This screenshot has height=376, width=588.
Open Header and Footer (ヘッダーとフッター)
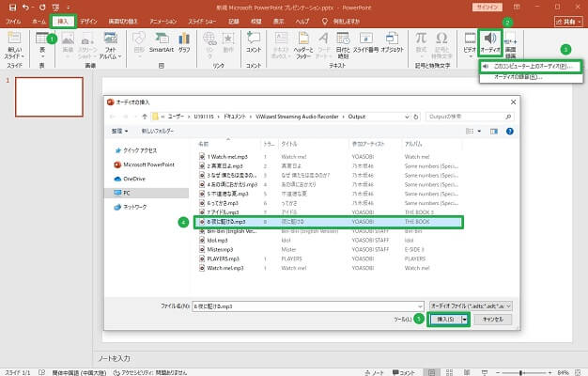[303, 45]
